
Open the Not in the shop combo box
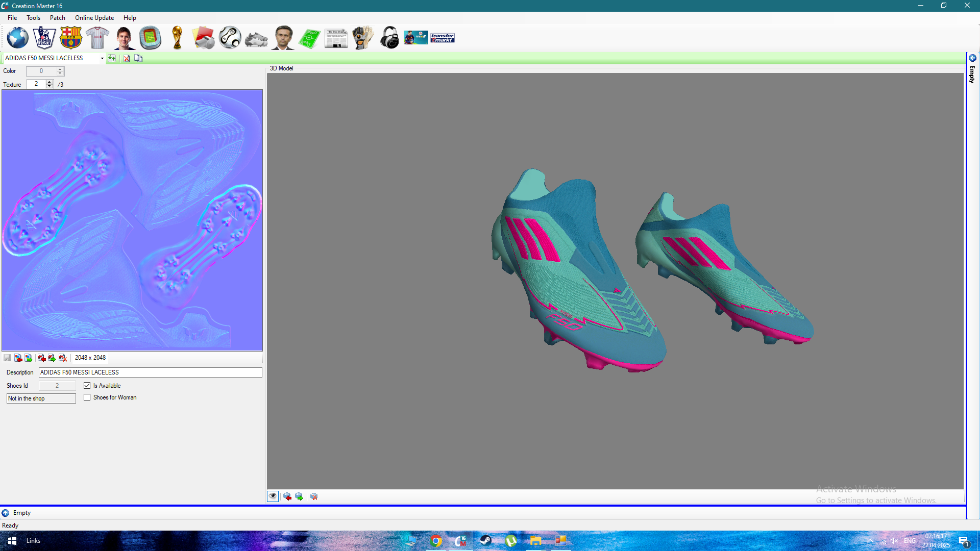41,398
